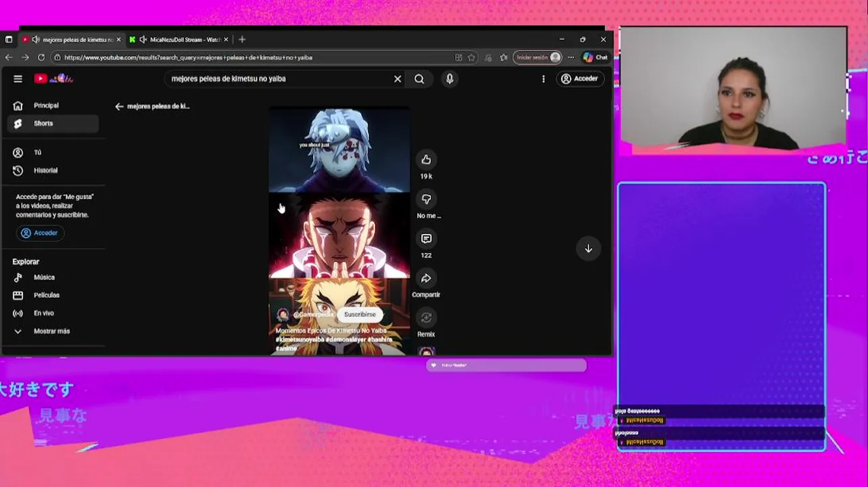Screen dimensions: 868x487
Task: Open the browser favorites list icon
Action: (x=504, y=57)
